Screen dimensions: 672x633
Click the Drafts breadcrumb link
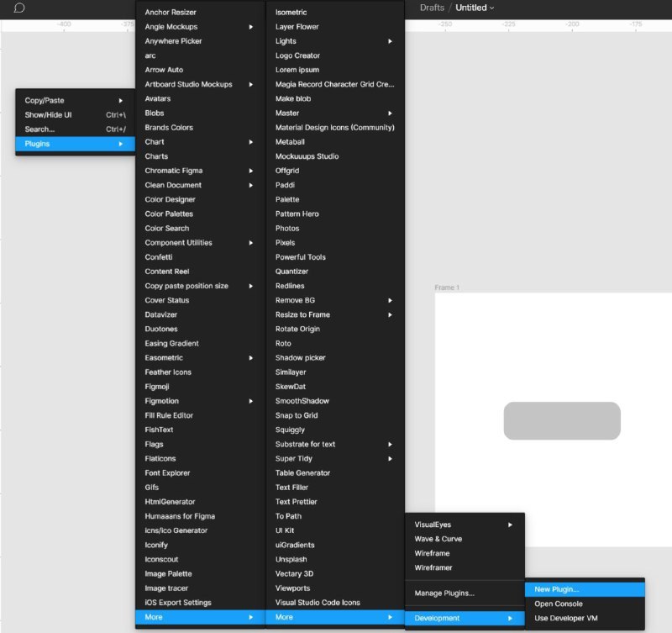[x=432, y=8]
